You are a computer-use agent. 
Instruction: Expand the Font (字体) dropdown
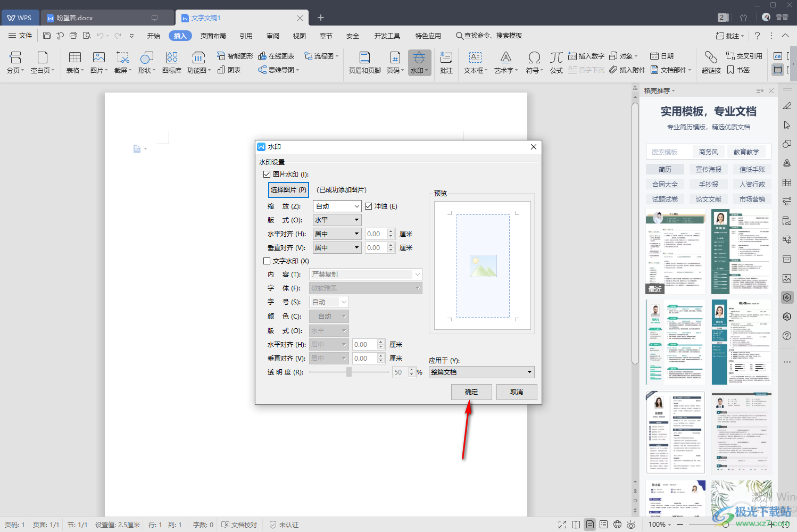pyautogui.click(x=366, y=288)
